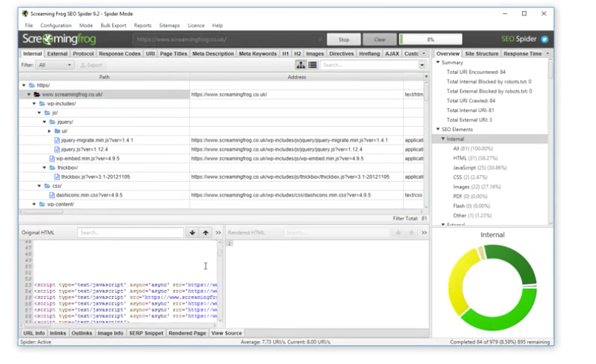Collapse the css/ folder
This screenshot has height=364, width=596.
pyautogui.click(x=39, y=186)
